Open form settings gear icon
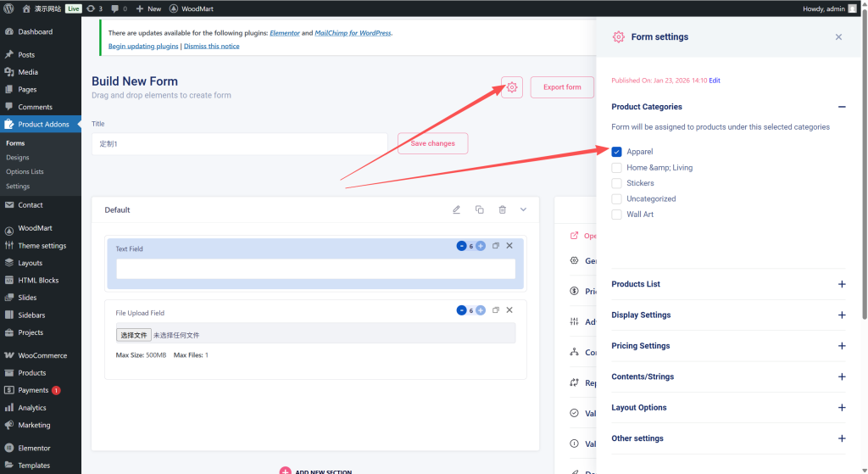 [512, 87]
